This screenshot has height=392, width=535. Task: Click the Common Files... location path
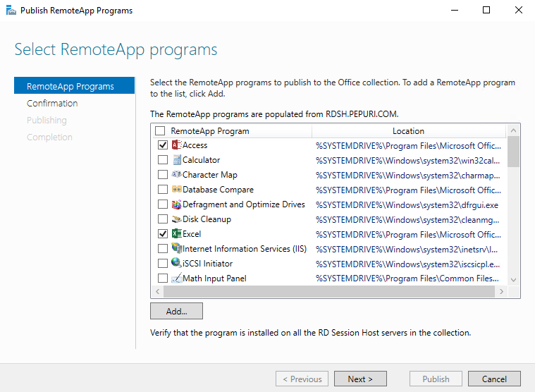coord(407,278)
